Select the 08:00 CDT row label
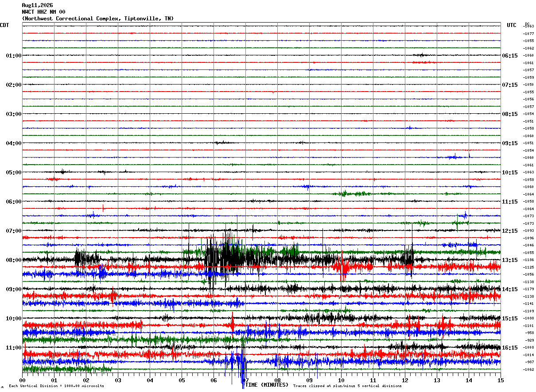 coord(14,260)
